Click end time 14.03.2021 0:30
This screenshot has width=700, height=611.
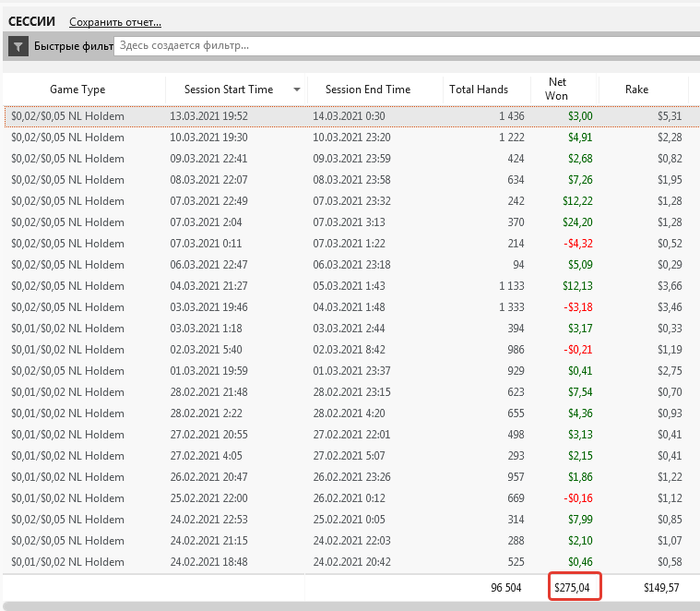[x=349, y=116]
